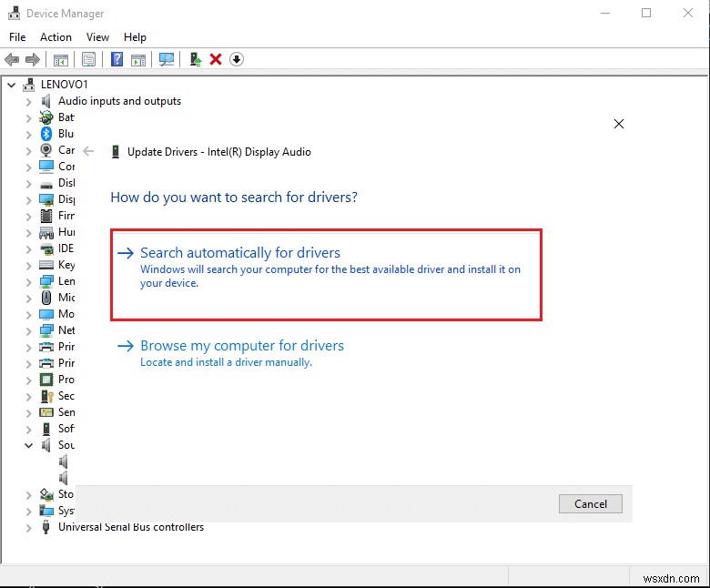Expand the Keyboards category chevron
This screenshot has height=588, width=710.
pos(28,265)
